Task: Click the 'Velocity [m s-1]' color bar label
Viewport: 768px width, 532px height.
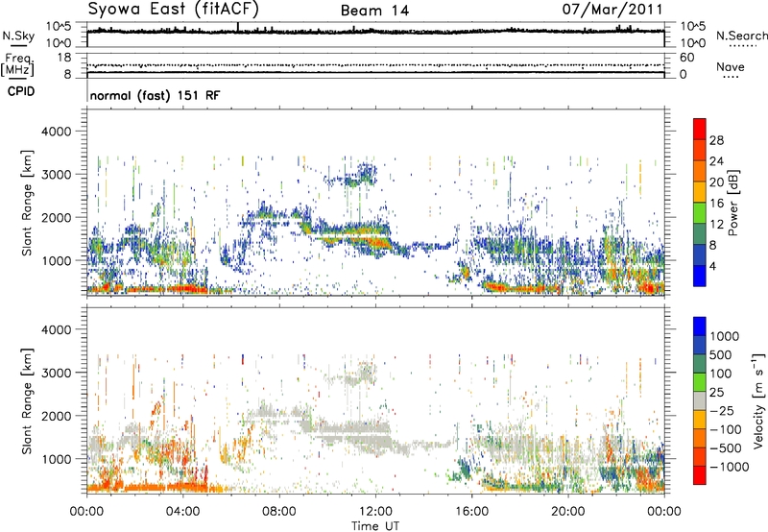Action: [758, 400]
